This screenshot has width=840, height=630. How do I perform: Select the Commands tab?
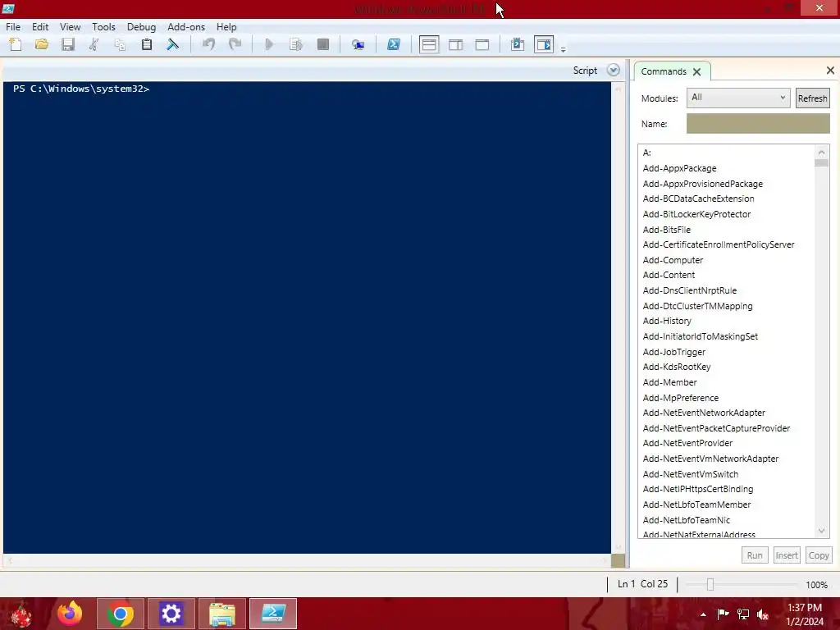663,71
